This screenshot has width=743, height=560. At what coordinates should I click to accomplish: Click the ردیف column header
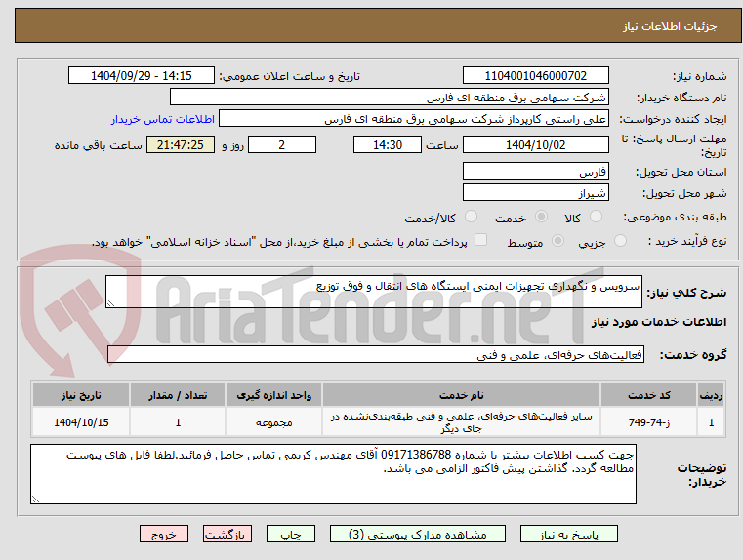[x=711, y=395]
